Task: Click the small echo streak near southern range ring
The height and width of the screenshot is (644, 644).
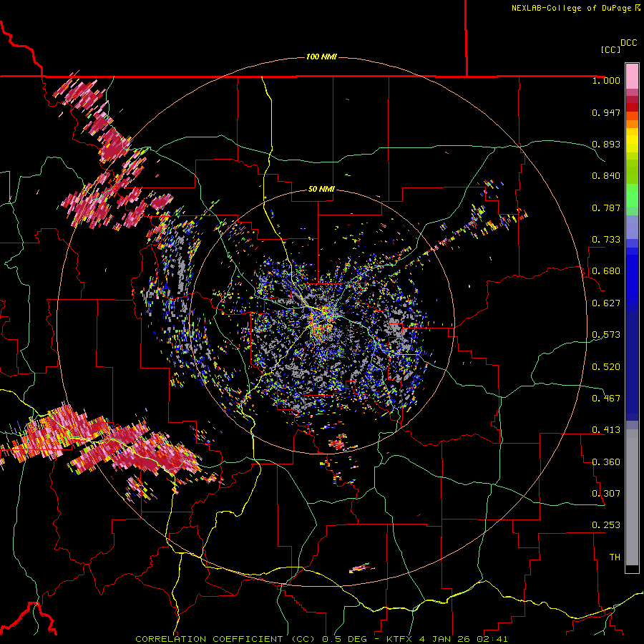Action: tap(361, 568)
